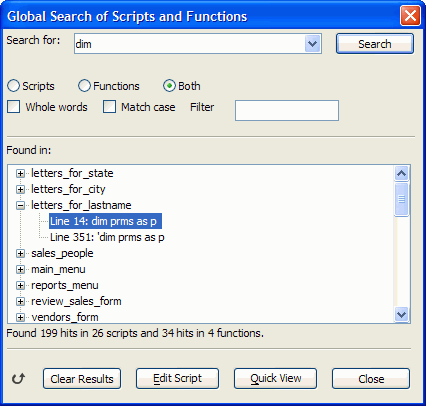
Task: Select the Both radio button
Action: click(x=169, y=86)
